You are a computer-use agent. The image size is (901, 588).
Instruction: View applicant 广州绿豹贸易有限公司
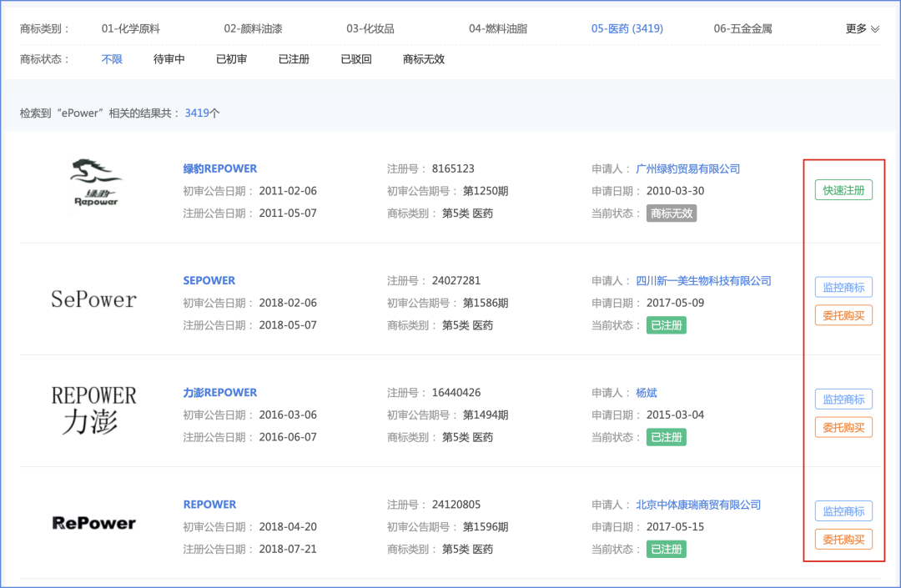[x=687, y=168]
